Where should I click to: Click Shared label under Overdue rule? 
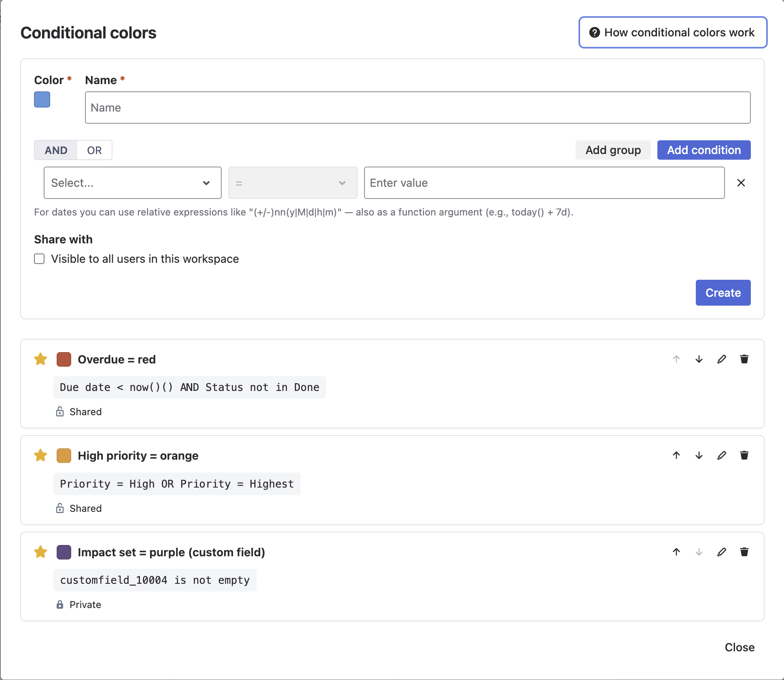[x=85, y=412]
